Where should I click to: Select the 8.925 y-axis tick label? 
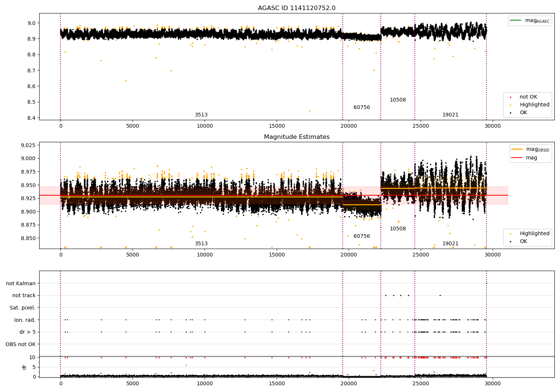[x=28, y=198]
